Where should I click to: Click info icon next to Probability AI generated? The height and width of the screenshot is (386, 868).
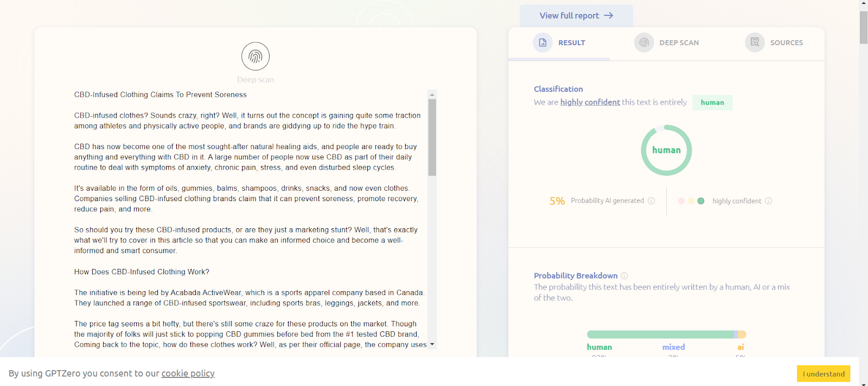tap(652, 201)
